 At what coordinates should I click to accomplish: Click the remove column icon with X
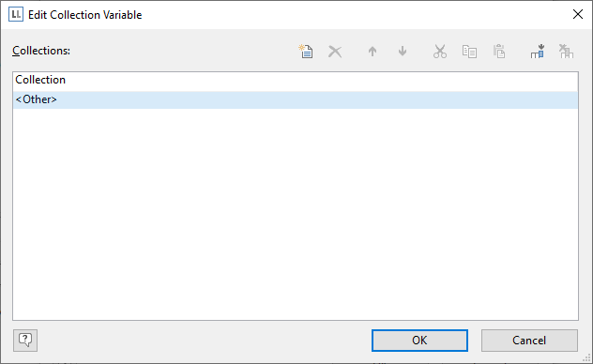coord(566,52)
